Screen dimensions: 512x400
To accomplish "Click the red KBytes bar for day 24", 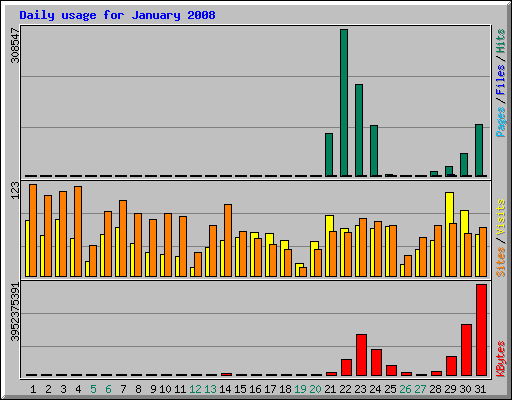I will (376, 363).
